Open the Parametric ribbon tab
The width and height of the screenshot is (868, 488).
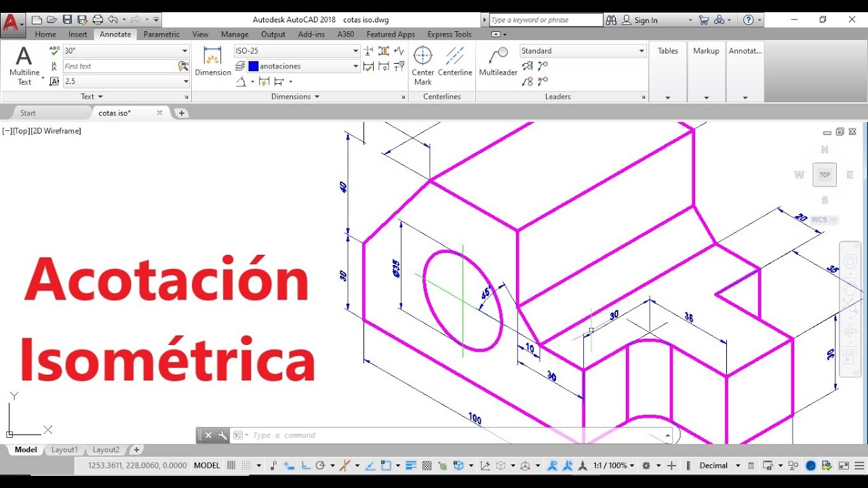[161, 34]
